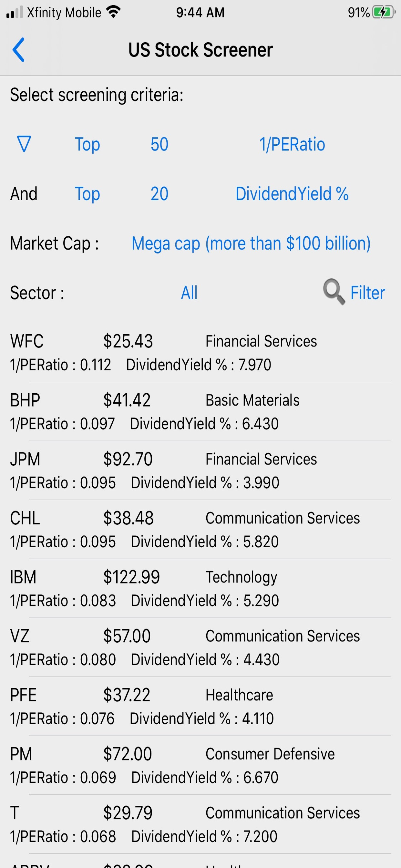401x868 pixels.
Task: Tap the blue triangle sort-direction icon
Action: [24, 144]
